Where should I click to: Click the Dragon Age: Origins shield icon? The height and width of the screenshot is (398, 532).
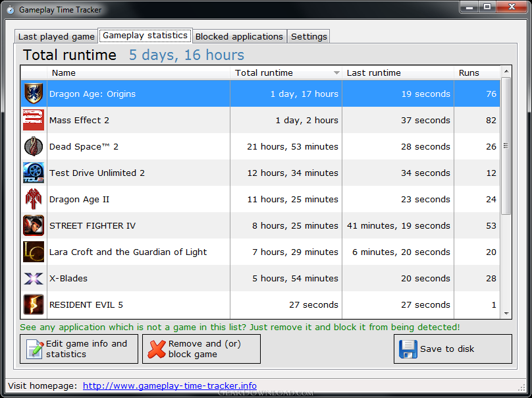(34, 94)
